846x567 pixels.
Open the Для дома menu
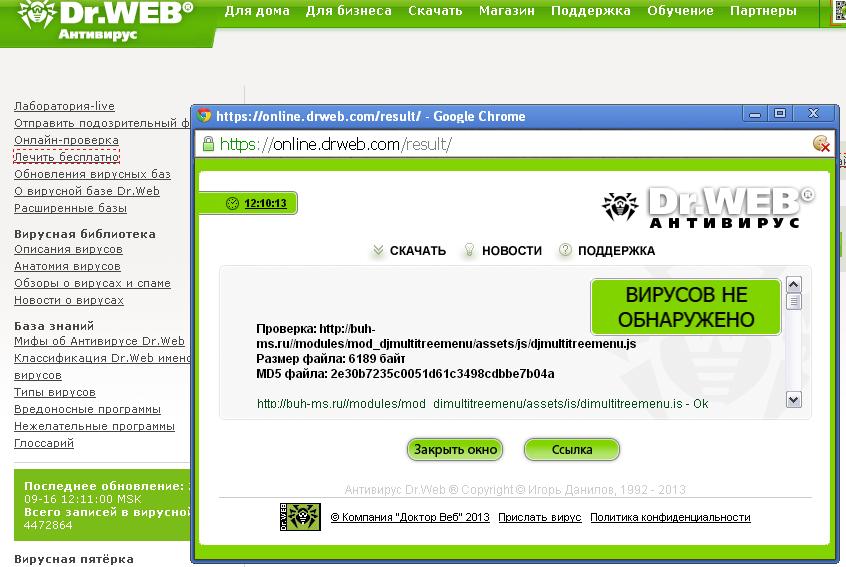pyautogui.click(x=257, y=11)
